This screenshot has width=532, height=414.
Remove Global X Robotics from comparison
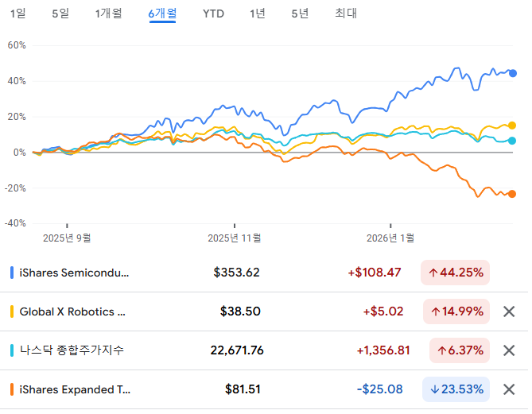point(510,311)
